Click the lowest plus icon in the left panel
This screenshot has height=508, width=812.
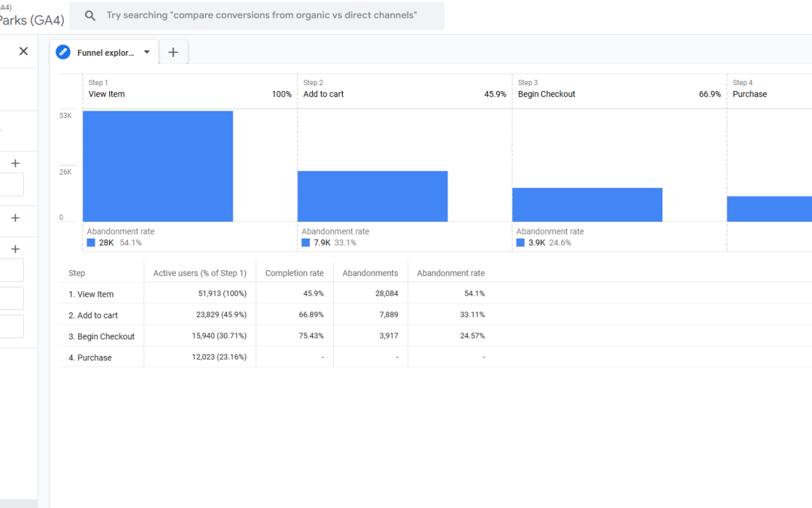(16, 249)
